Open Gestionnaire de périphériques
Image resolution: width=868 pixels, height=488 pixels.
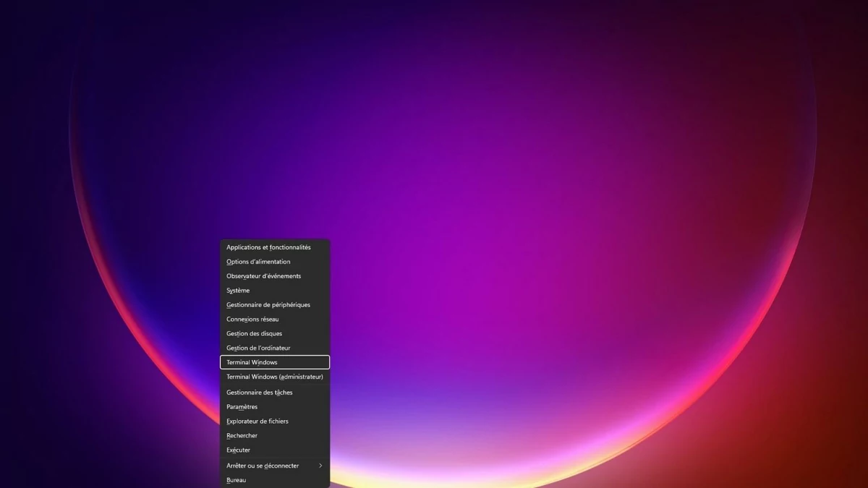click(x=275, y=305)
